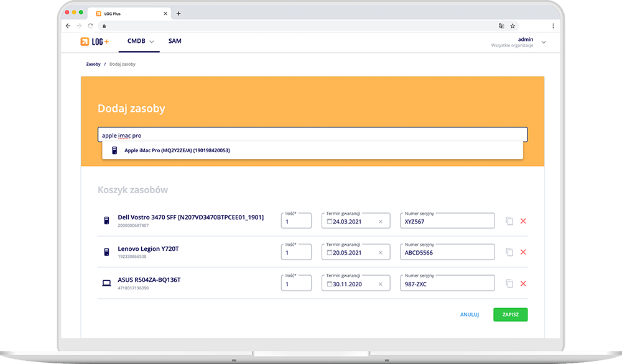
Task: Click the 'Dodaj zasoby' page title
Action: coord(131,109)
